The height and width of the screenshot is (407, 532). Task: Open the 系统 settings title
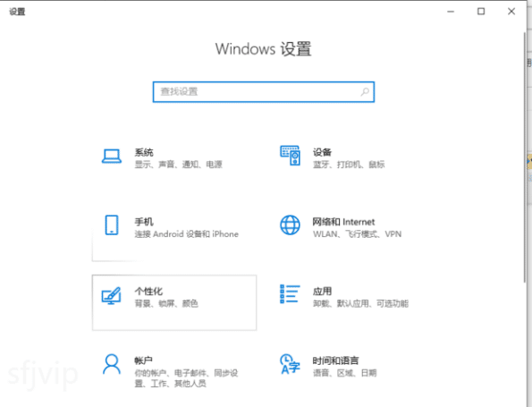[144, 152]
